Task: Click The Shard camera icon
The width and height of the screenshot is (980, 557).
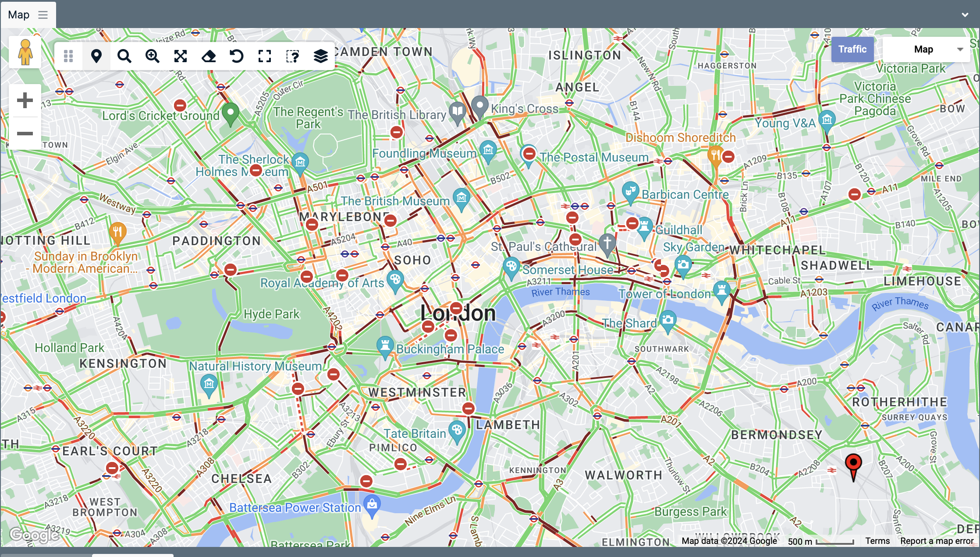Action: (668, 321)
